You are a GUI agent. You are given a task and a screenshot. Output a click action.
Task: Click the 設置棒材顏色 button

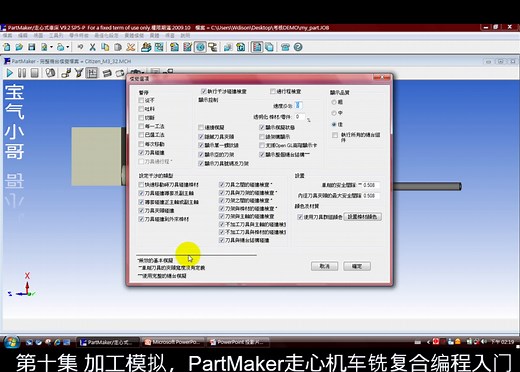362,217
